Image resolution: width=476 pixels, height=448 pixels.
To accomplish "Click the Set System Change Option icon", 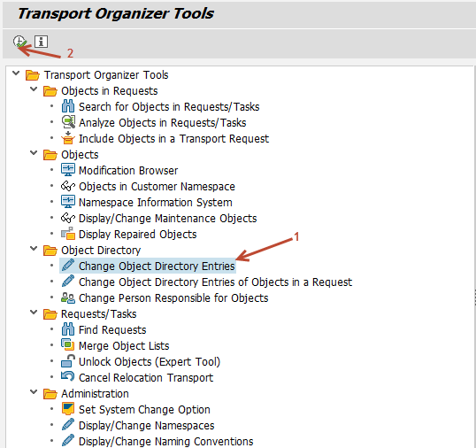I will [x=68, y=409].
